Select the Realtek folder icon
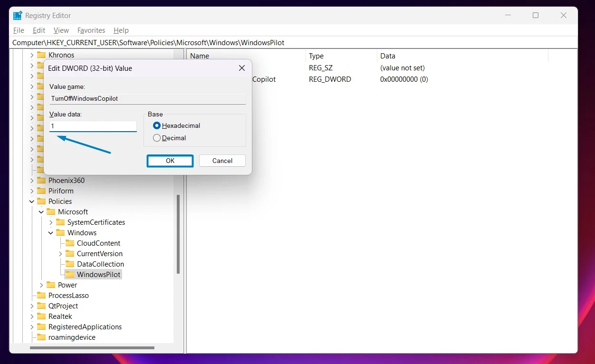The image size is (595, 364). tap(41, 316)
